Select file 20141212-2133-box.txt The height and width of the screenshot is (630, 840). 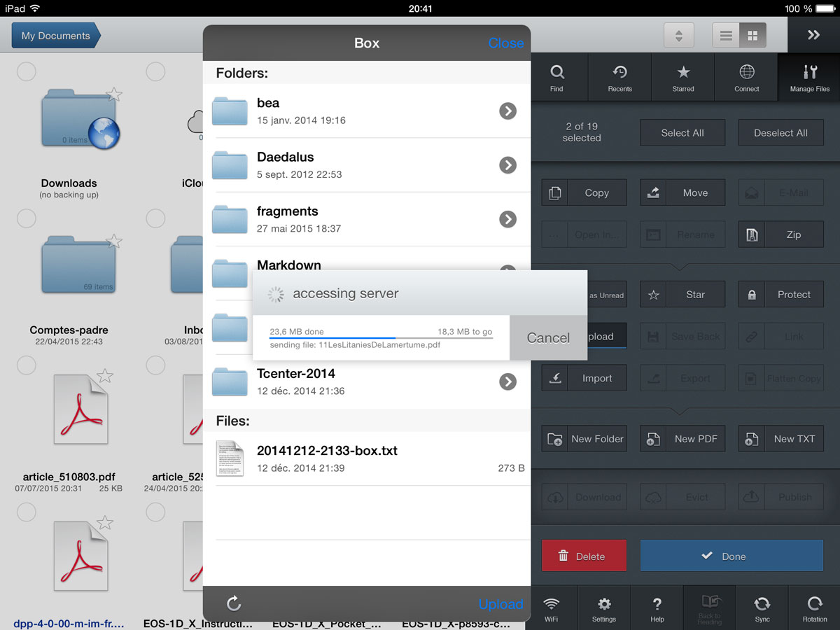pos(367,458)
